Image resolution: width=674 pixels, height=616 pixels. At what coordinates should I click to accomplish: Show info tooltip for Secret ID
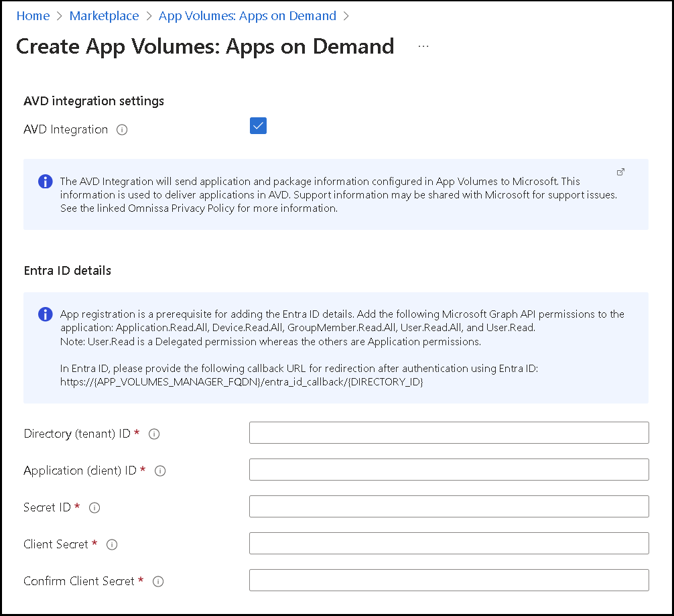(94, 508)
